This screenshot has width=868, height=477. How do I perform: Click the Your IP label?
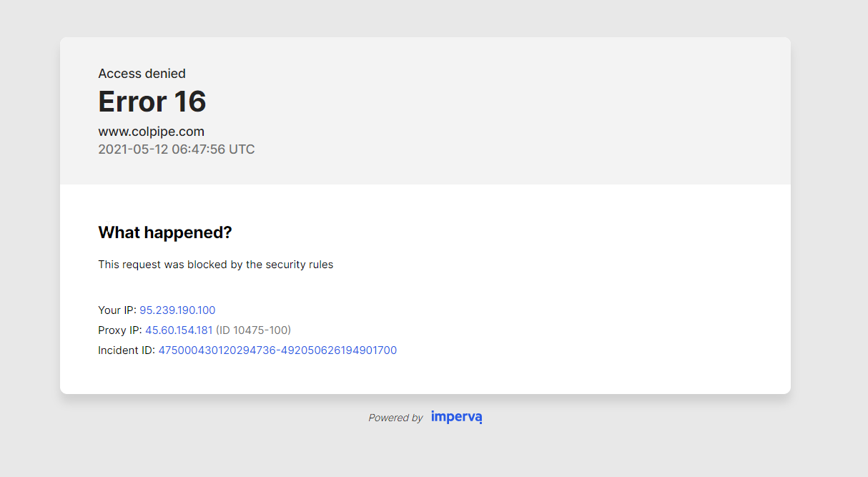[x=117, y=310]
